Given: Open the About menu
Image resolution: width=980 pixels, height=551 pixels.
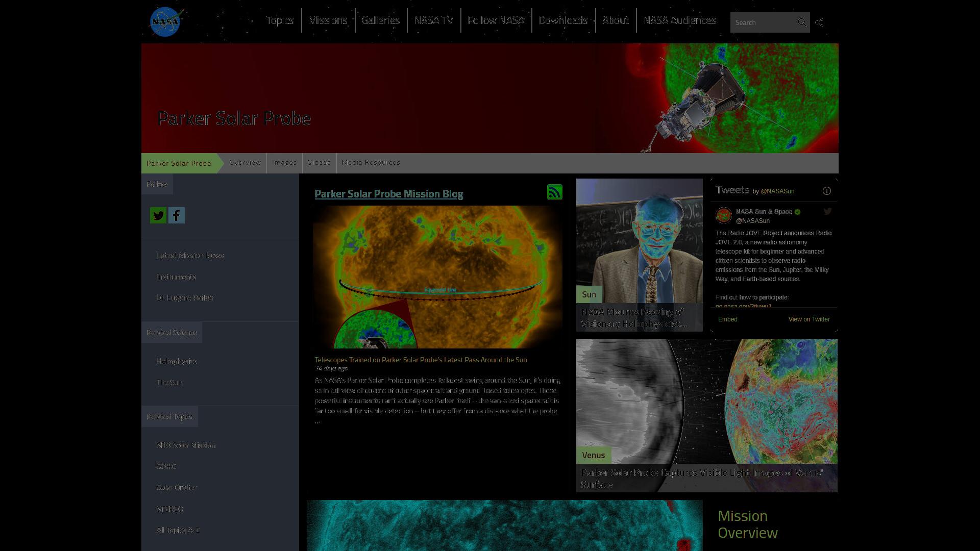Looking at the screenshot, I should coord(616,20).
